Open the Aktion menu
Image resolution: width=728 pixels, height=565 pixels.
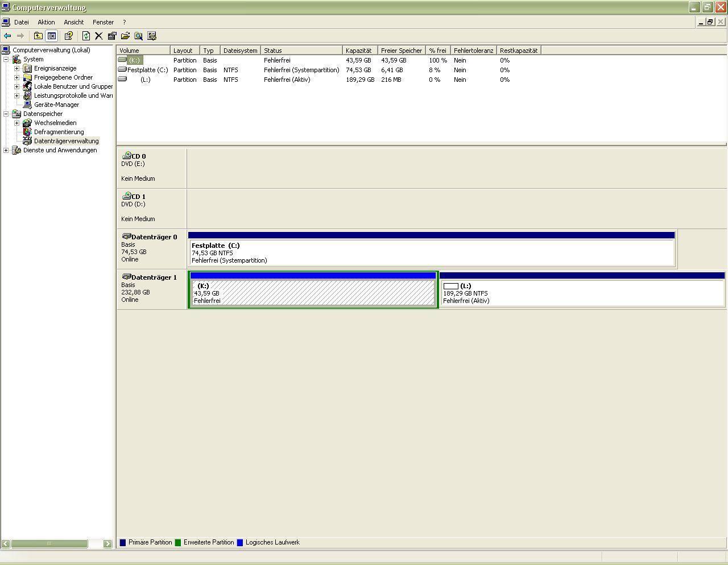coord(46,22)
